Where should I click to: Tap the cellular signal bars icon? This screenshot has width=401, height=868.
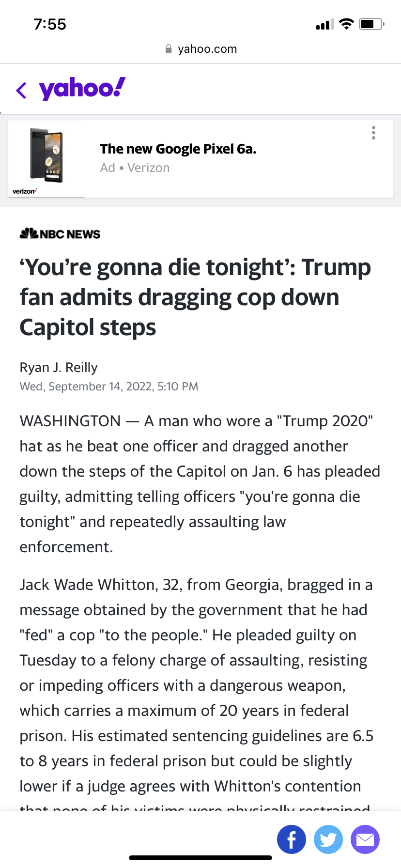point(324,24)
